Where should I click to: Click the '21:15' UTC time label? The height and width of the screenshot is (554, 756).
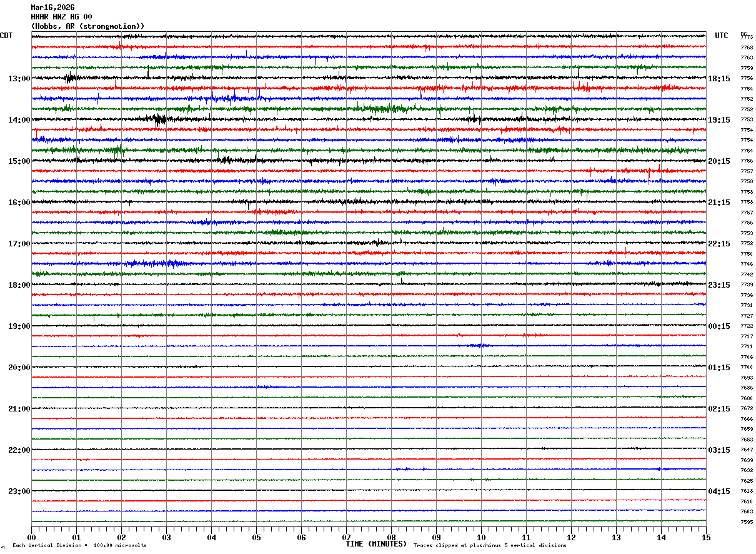pyautogui.click(x=719, y=203)
